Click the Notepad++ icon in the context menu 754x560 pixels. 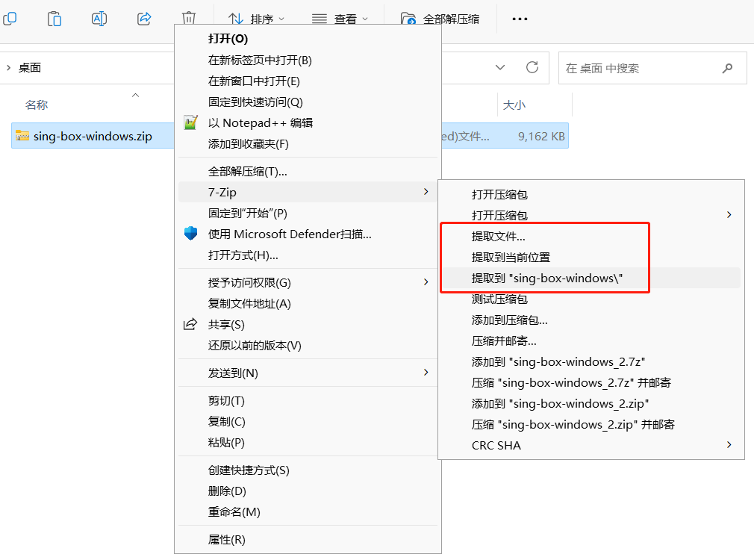coord(191,122)
